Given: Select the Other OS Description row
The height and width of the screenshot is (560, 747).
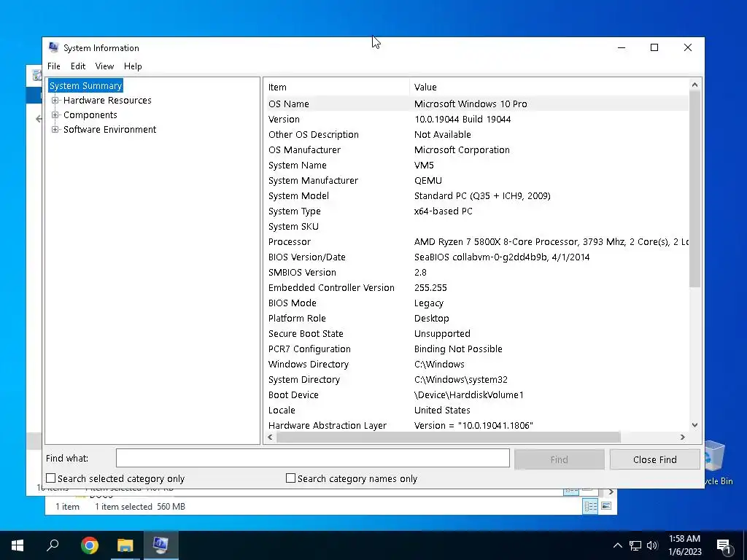Looking at the screenshot, I should point(476,134).
